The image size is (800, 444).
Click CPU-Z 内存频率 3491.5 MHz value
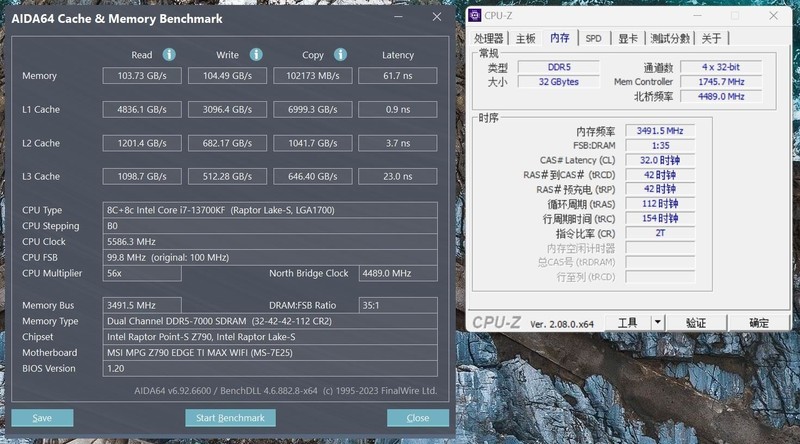pos(660,131)
